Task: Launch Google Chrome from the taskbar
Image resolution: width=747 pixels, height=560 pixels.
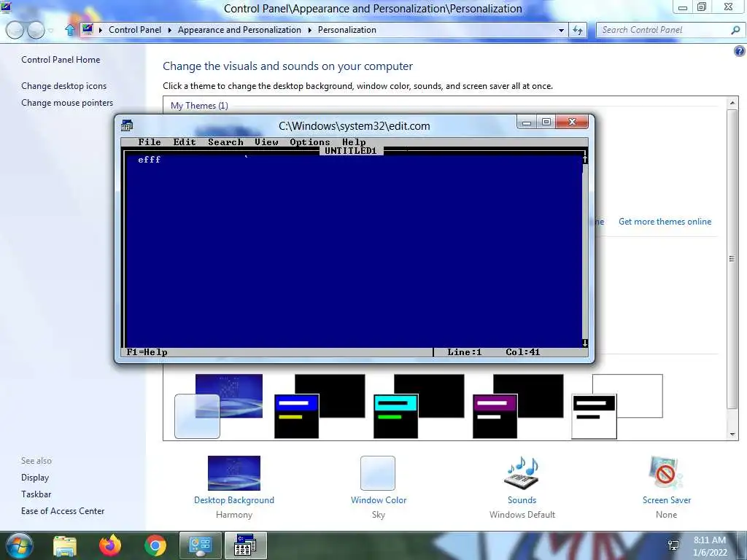Action: (x=155, y=545)
